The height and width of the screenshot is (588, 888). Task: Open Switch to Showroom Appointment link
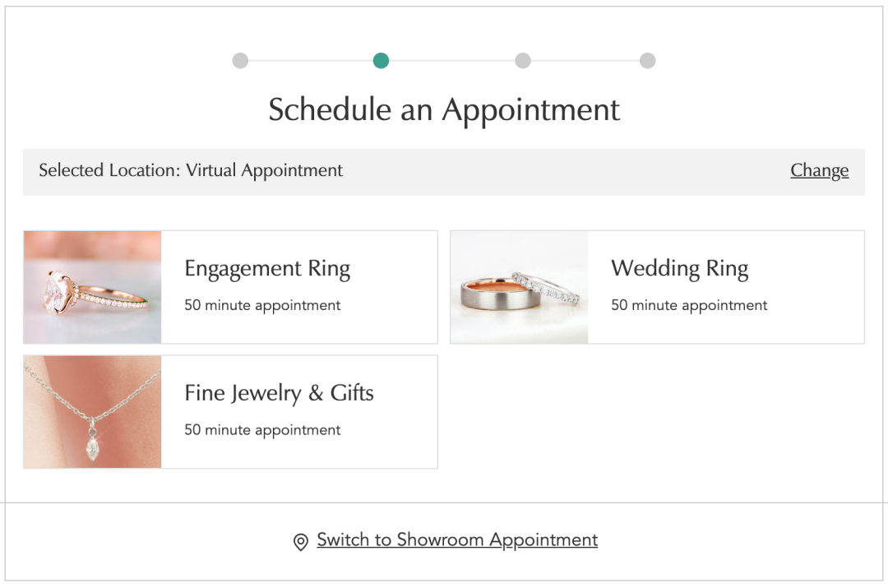tap(457, 540)
